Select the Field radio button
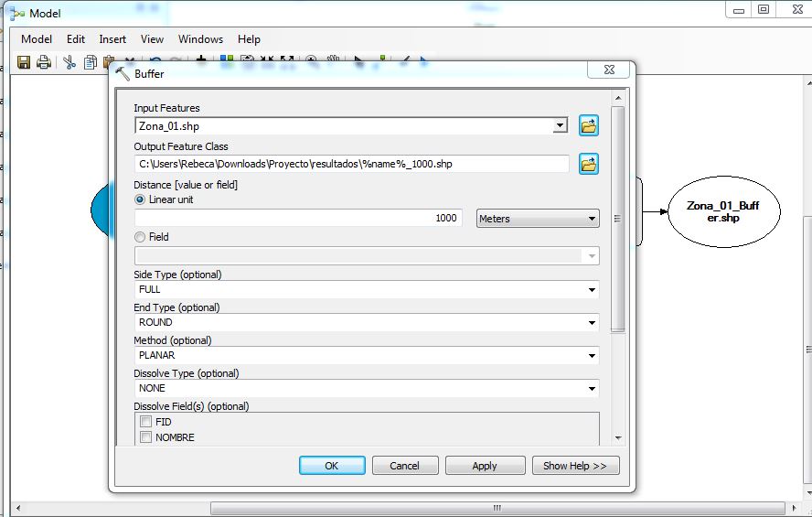Viewport: 812px width, 517px height. click(140, 237)
